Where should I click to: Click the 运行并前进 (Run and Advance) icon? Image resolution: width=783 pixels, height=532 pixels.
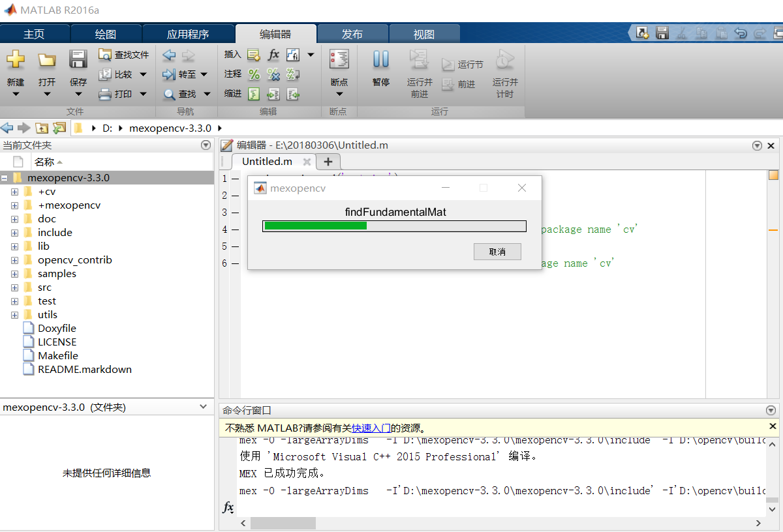420,60
